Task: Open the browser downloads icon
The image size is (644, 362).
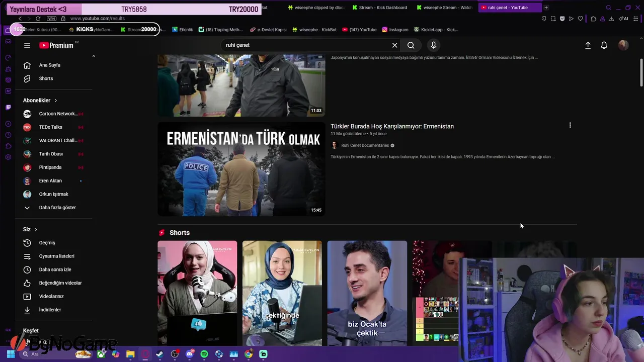Action: coord(611,19)
